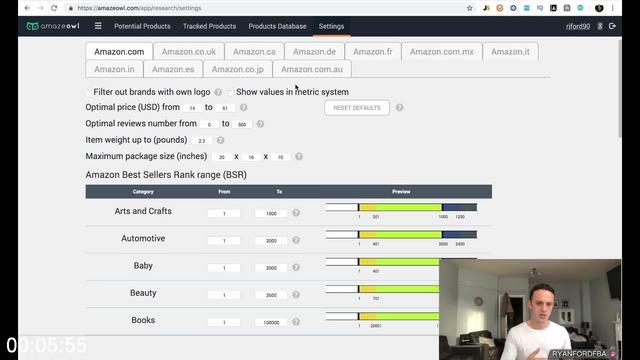Open help icon for package size
The width and height of the screenshot is (640, 360).
299,156
